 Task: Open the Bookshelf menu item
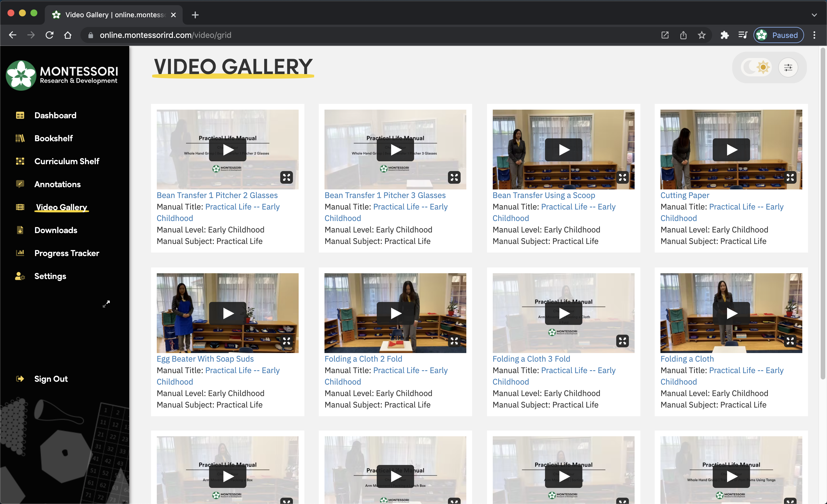tap(53, 138)
